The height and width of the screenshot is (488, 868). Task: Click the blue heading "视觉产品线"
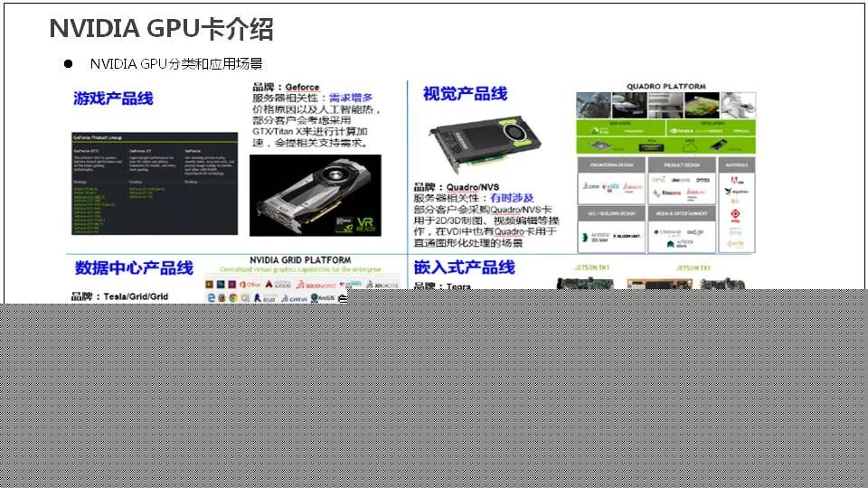(465, 94)
